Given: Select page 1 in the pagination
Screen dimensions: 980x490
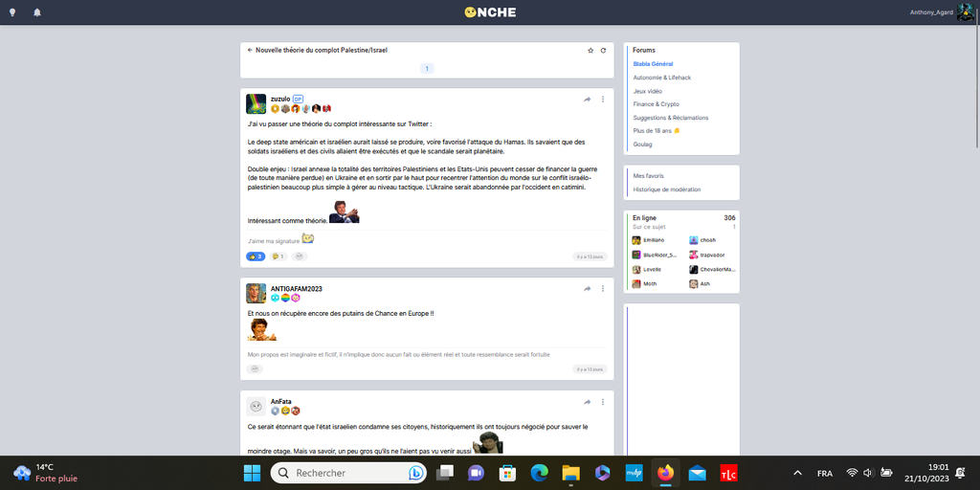Looking at the screenshot, I should (x=427, y=68).
